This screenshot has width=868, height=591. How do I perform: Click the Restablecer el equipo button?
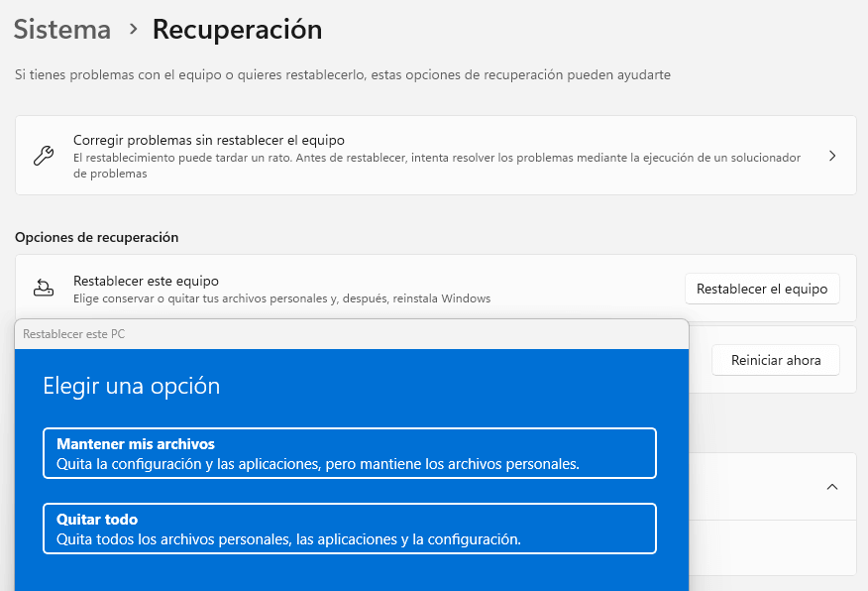(x=762, y=289)
